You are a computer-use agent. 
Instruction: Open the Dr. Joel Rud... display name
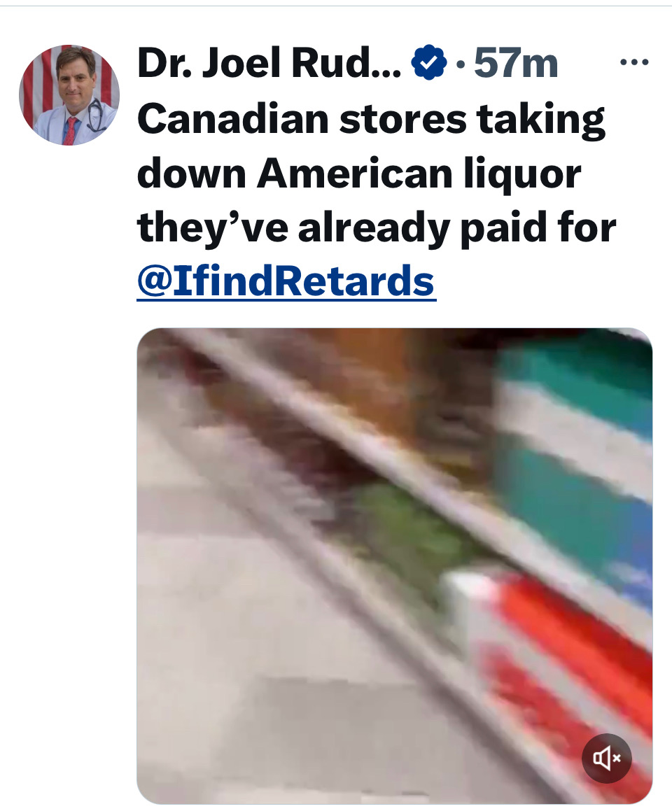[x=269, y=63]
